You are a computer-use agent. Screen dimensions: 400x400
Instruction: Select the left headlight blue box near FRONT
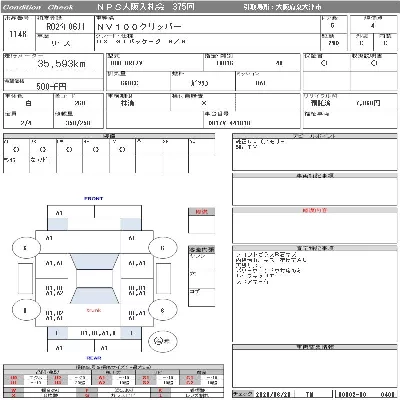(x=58, y=224)
